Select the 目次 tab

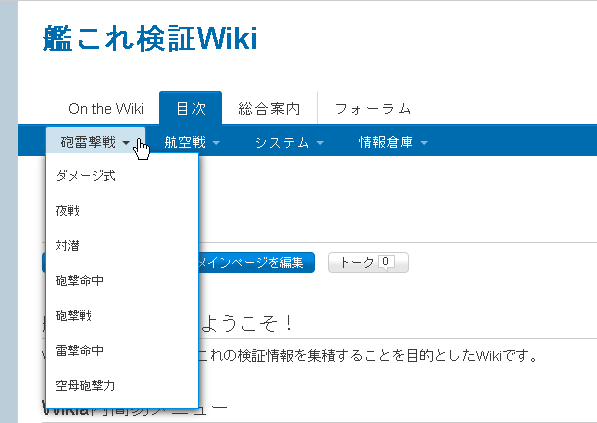[190, 109]
